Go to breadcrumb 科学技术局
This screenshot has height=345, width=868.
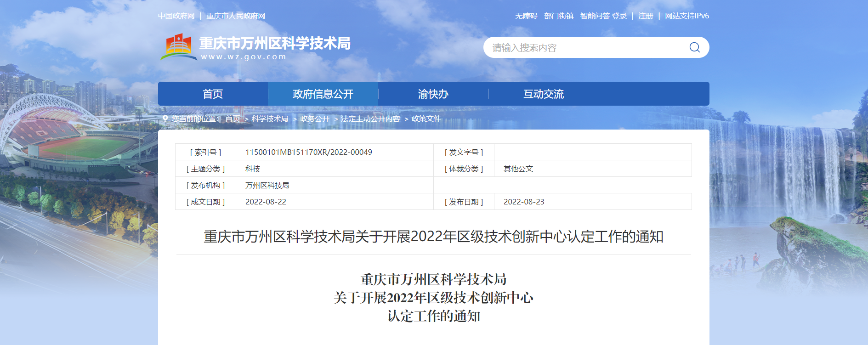(270, 119)
